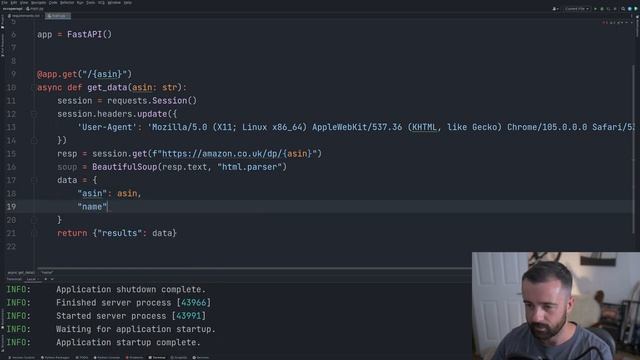Open the Edit menu

(13, 2)
